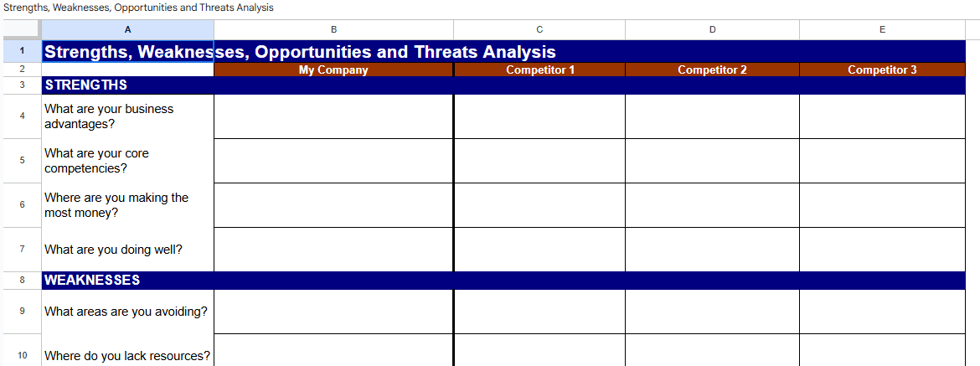The width and height of the screenshot is (980, 366).
Task: Select row 1 header
Action: click(21, 51)
